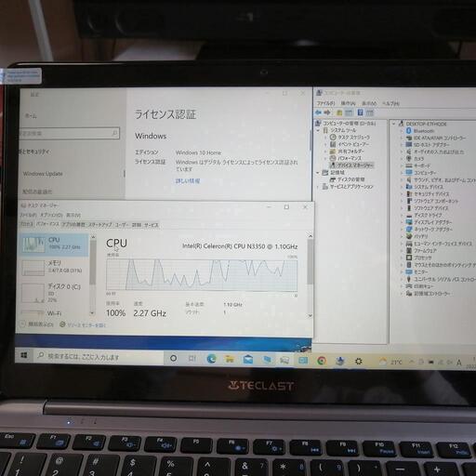Open Resource Monitor link in Task Manager
476x476 pixels.
pyautogui.click(x=83, y=324)
